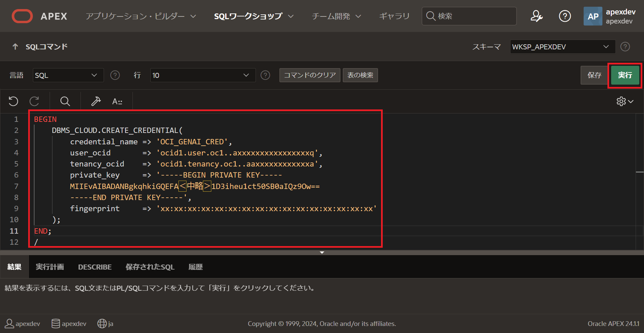Open the ギャラリ page

click(394, 16)
